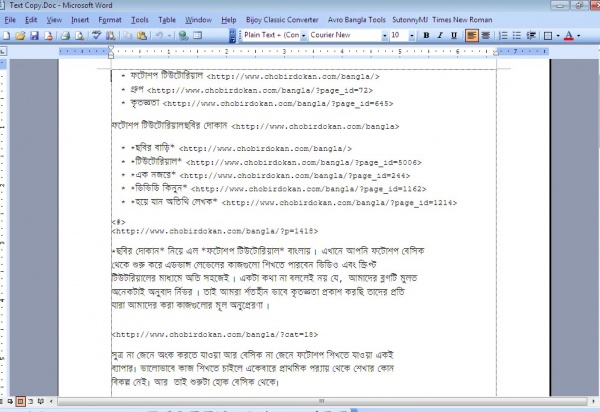Click the ?page_id=1162 URL text
Image resolution: width=600 pixels, height=412 pixels.
(308, 189)
